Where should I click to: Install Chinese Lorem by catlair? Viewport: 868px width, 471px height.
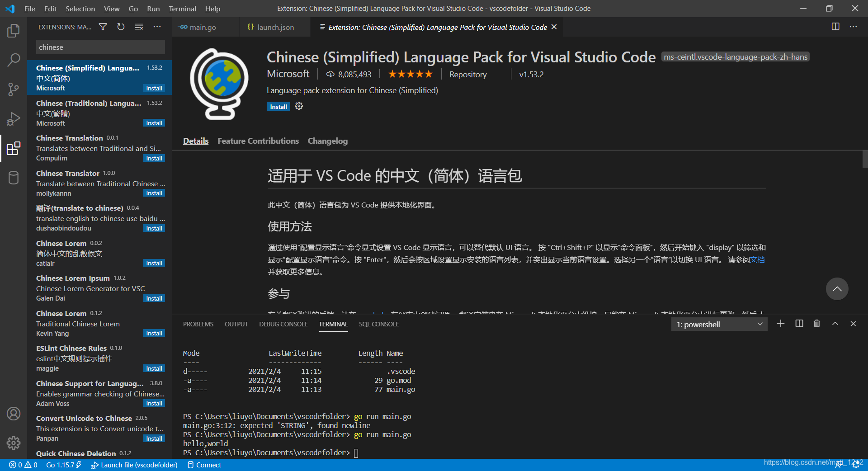point(154,263)
